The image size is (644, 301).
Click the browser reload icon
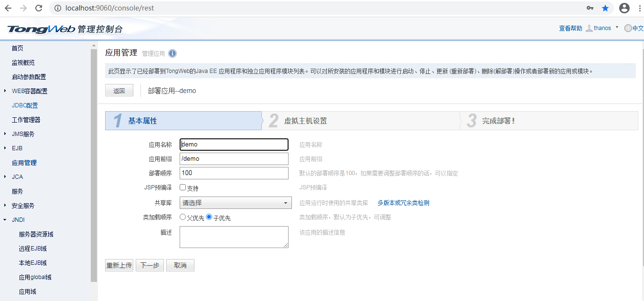click(39, 8)
